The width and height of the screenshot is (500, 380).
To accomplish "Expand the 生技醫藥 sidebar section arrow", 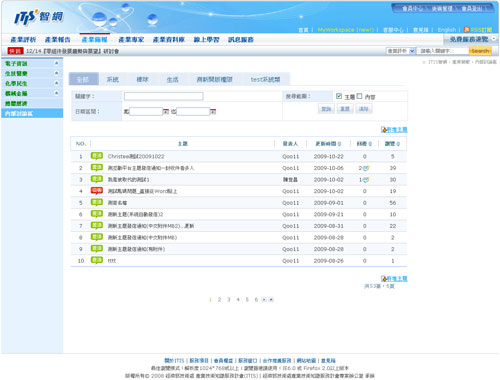I will [56, 73].
